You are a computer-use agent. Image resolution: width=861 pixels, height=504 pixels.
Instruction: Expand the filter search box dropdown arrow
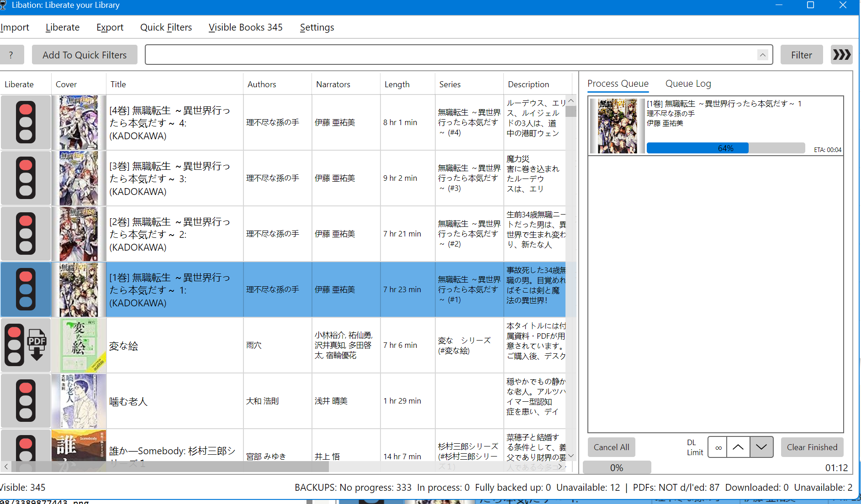(x=762, y=55)
